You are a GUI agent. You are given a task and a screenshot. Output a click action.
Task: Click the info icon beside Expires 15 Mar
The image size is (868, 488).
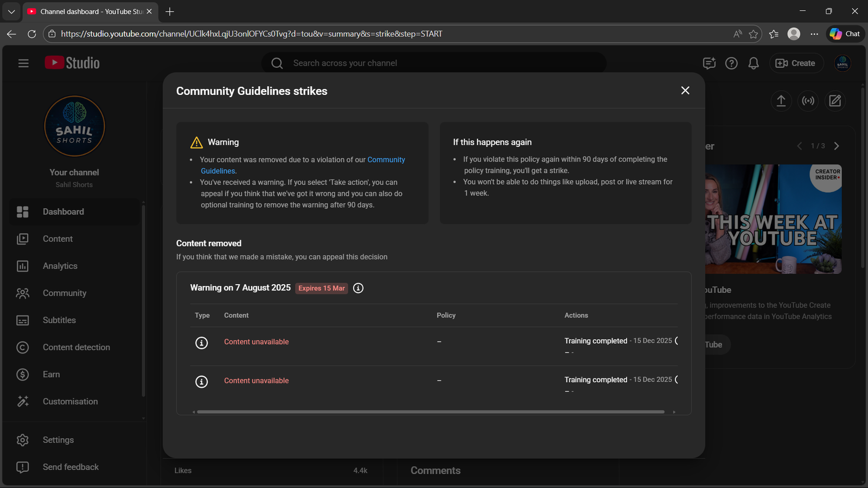358,288
